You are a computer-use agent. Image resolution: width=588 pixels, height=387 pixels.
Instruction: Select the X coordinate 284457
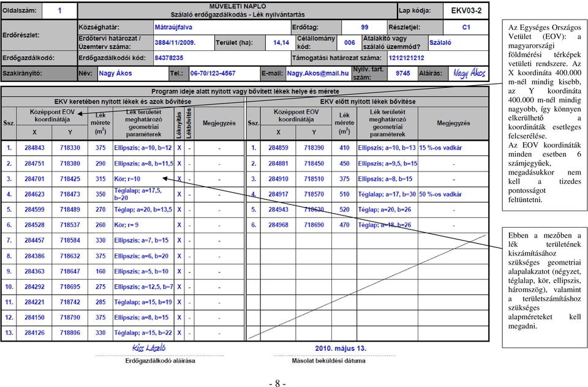tap(34, 241)
